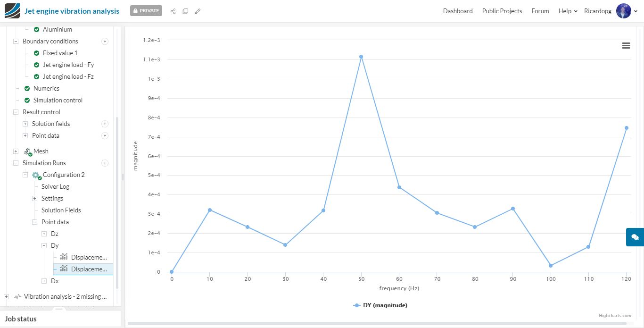Select the Solver Log tree item
This screenshot has width=644, height=328.
(55, 186)
